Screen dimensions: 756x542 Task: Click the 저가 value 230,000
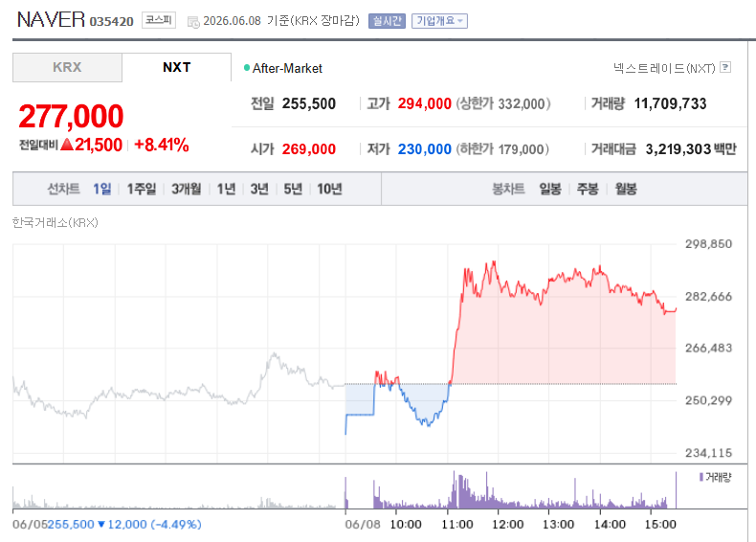click(424, 149)
